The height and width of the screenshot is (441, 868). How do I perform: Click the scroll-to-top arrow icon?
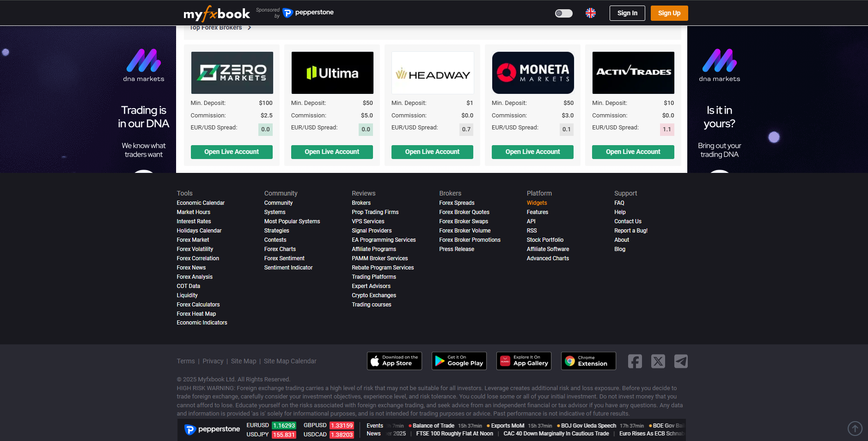855,429
